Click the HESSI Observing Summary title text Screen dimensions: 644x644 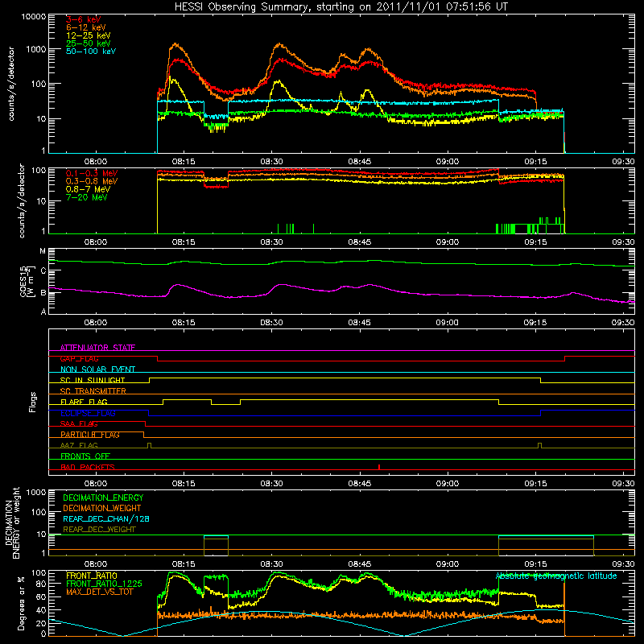341,6
